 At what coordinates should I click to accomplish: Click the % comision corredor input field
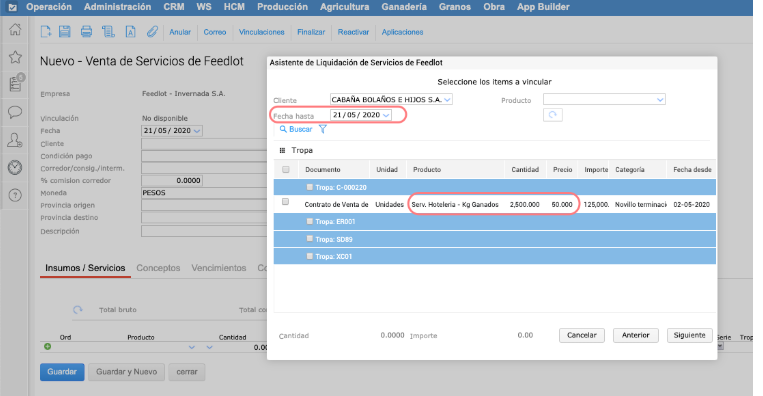pyautogui.click(x=172, y=180)
